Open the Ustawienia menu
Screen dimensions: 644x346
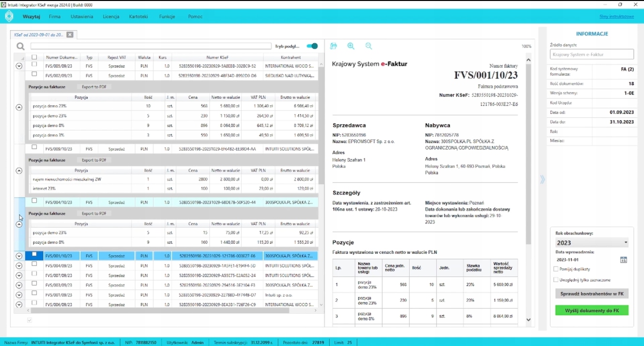tap(82, 16)
